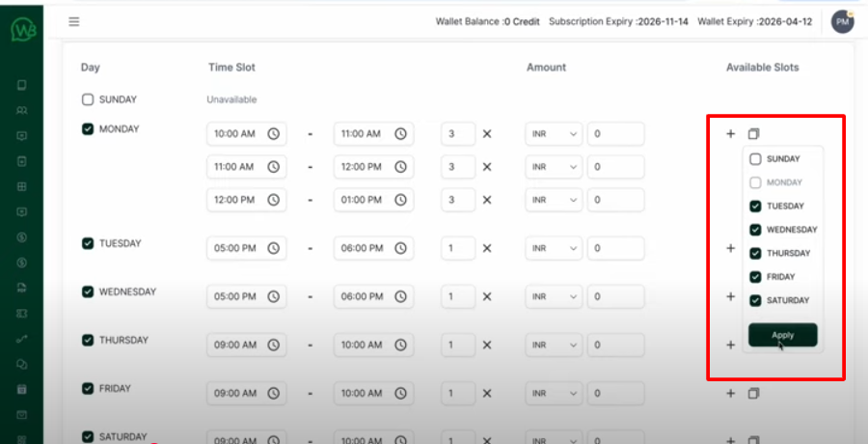
Task: Add a new time slot for Monday
Action: [x=730, y=134]
